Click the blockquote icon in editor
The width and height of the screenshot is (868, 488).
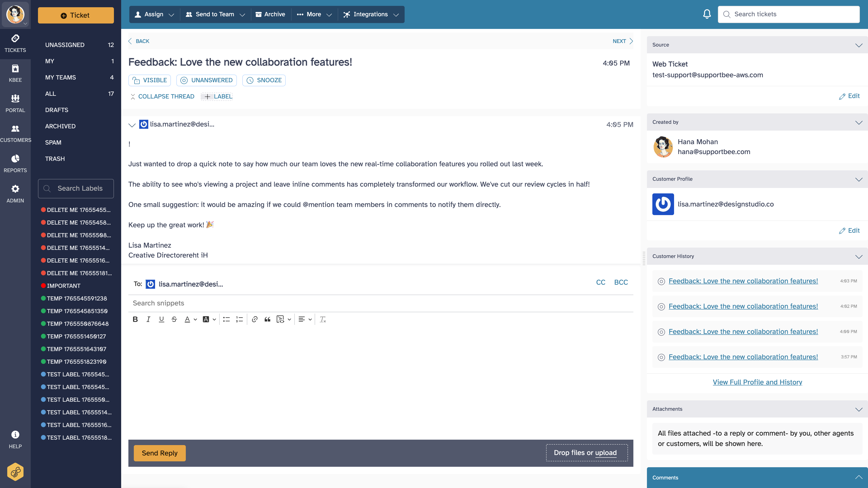pyautogui.click(x=267, y=319)
